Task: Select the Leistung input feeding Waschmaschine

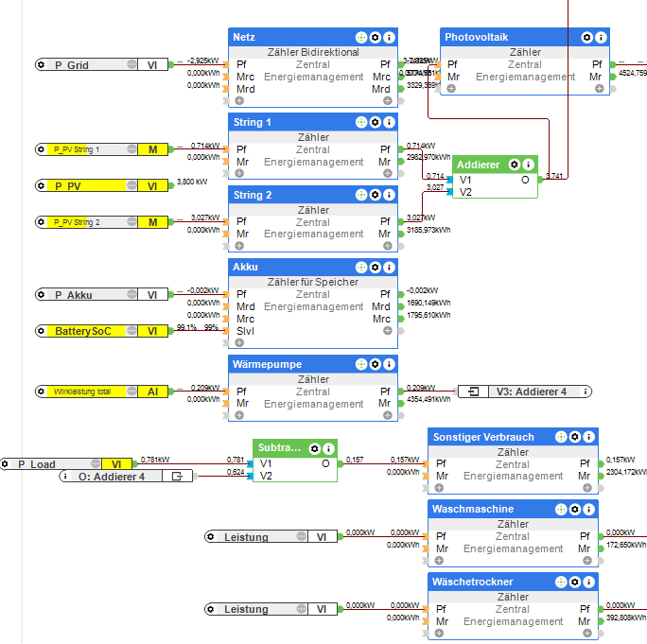Action: [x=271, y=537]
